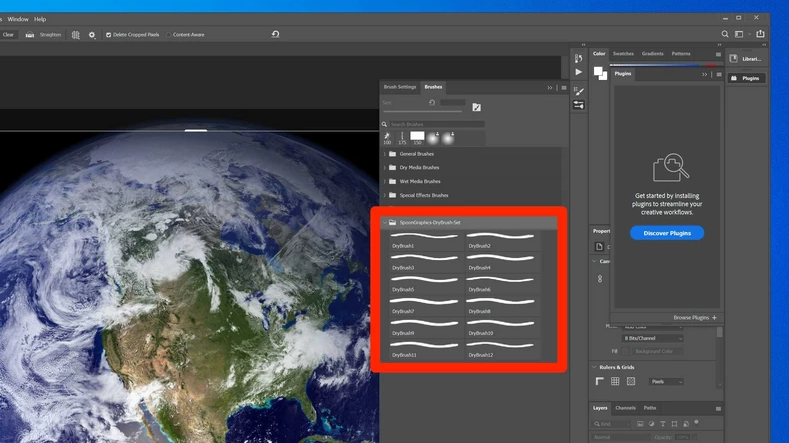Click the brush size slider track
789x443 pixels.
(x=423, y=111)
